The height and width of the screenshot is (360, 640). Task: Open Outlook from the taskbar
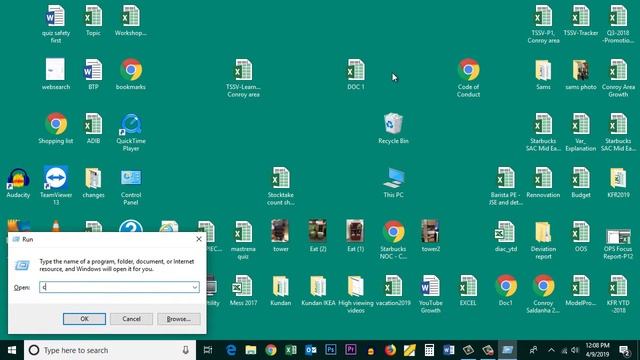[x=311, y=350]
